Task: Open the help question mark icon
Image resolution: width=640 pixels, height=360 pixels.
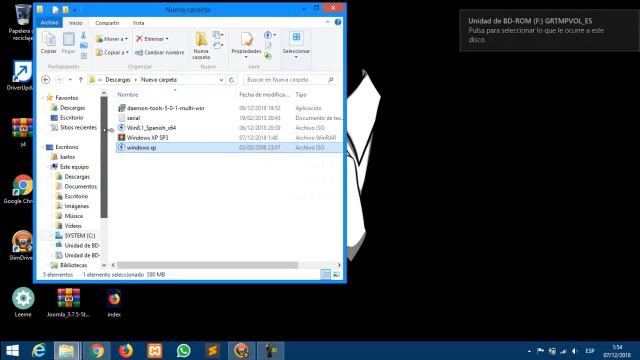Action: coord(338,22)
